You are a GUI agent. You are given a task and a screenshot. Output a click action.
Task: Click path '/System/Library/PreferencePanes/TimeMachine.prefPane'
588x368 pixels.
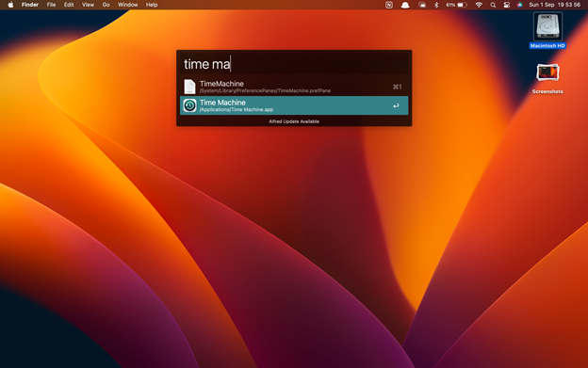[x=265, y=90]
